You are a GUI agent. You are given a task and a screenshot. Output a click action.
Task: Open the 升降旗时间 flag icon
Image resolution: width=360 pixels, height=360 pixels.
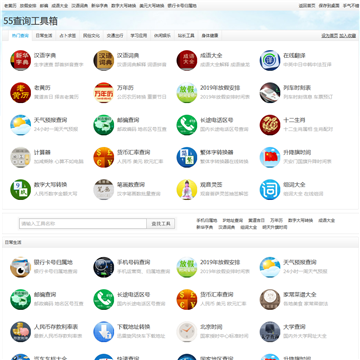pos(270,157)
